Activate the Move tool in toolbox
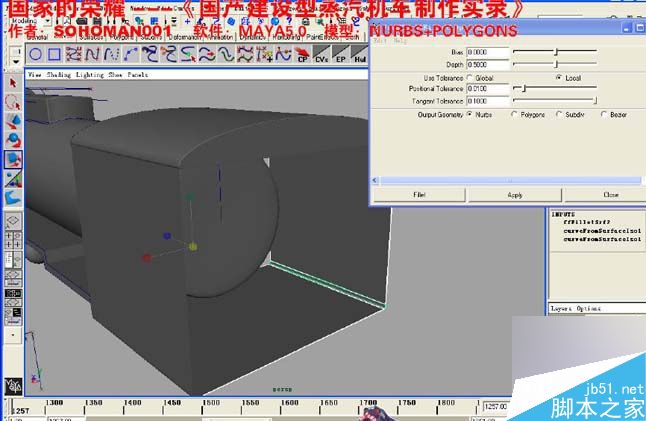This screenshot has width=646, height=421. point(13,121)
